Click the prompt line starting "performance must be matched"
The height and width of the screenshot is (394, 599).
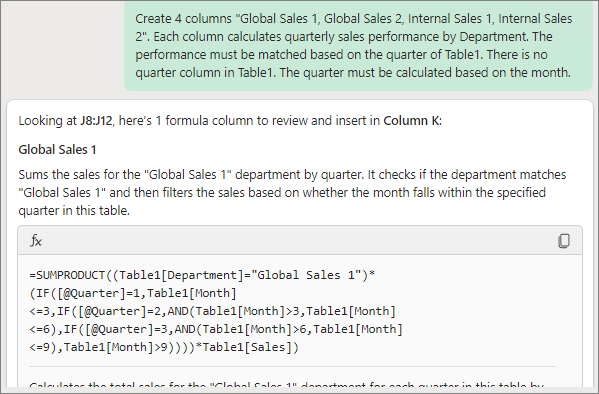tap(342, 55)
